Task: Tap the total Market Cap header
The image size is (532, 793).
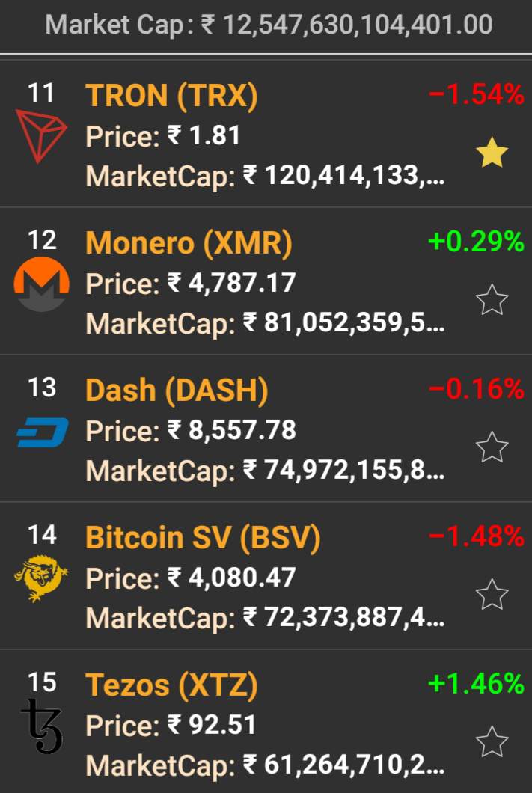Action: coord(268,25)
